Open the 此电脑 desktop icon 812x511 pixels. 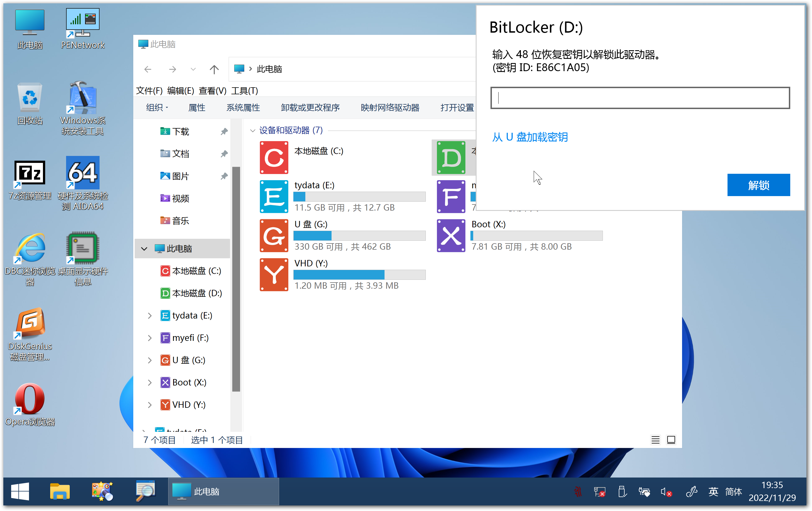click(x=30, y=29)
